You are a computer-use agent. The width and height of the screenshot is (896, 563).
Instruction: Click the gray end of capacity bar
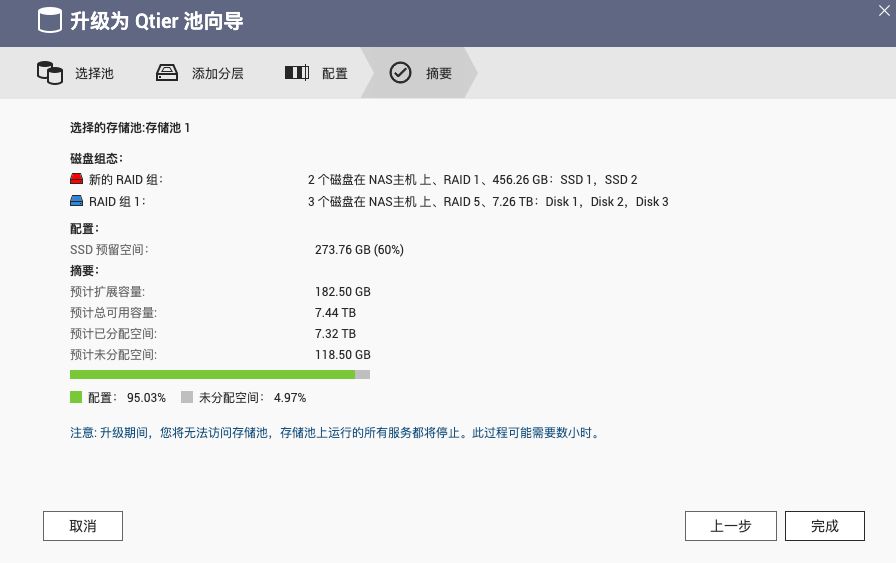(x=363, y=375)
